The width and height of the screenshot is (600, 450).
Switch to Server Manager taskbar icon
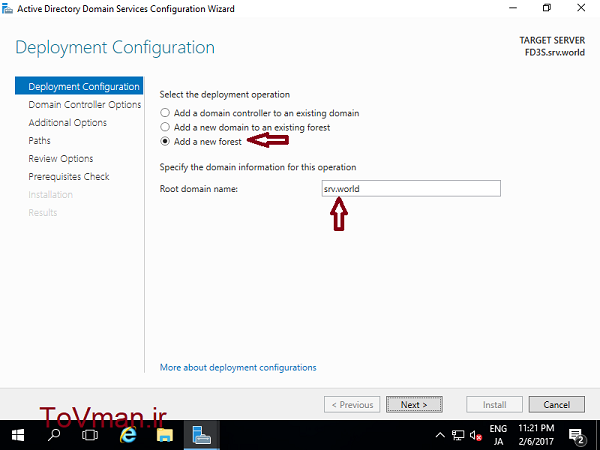pos(201,436)
